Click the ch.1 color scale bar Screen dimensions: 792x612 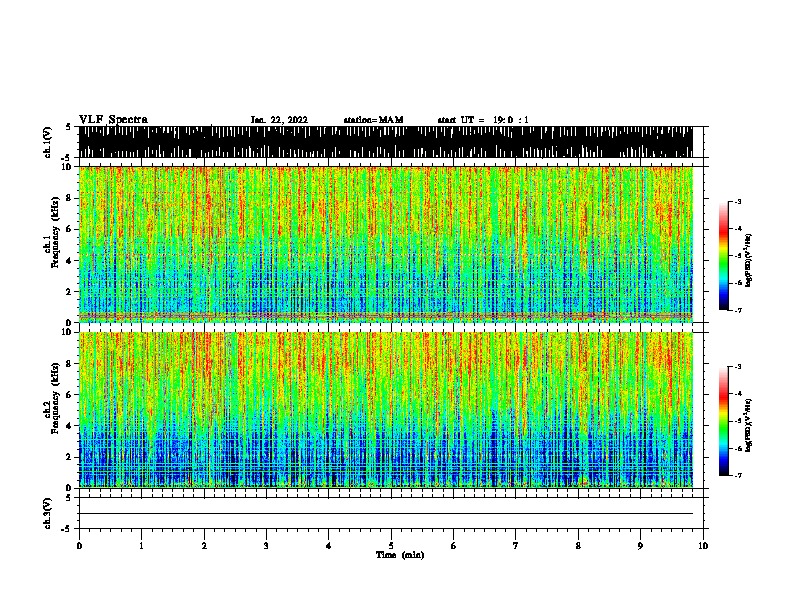tap(723, 256)
